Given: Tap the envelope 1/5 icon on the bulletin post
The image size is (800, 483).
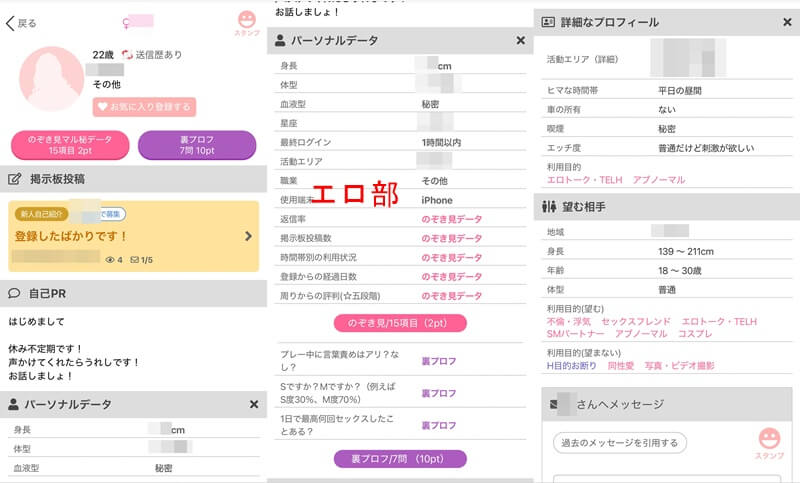Looking at the screenshot, I should (x=135, y=260).
